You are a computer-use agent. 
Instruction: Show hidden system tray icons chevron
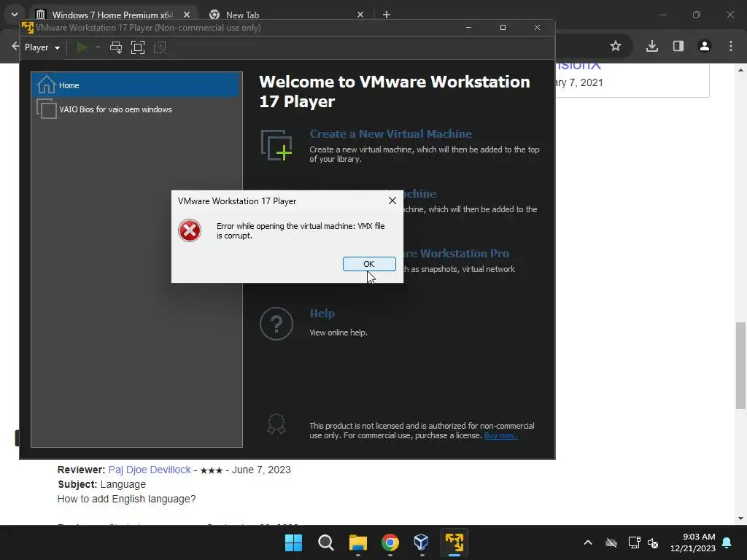pyautogui.click(x=588, y=542)
